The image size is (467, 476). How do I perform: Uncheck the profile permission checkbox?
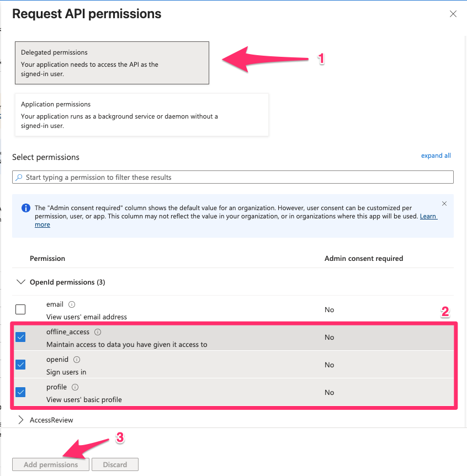(x=20, y=392)
